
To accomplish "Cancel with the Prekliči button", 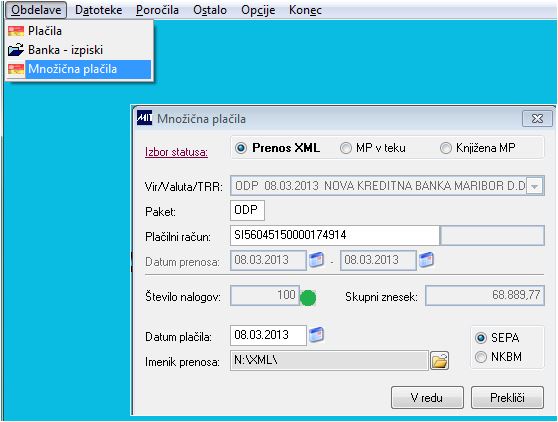I will point(507,397).
